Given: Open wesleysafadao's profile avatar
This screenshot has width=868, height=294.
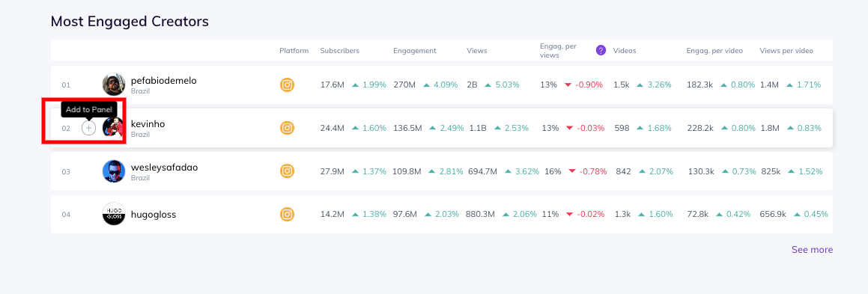Looking at the screenshot, I should click(x=114, y=171).
